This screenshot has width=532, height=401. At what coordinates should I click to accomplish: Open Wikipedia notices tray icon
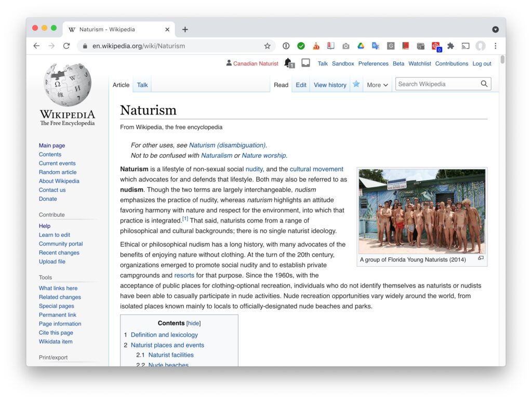305,63
